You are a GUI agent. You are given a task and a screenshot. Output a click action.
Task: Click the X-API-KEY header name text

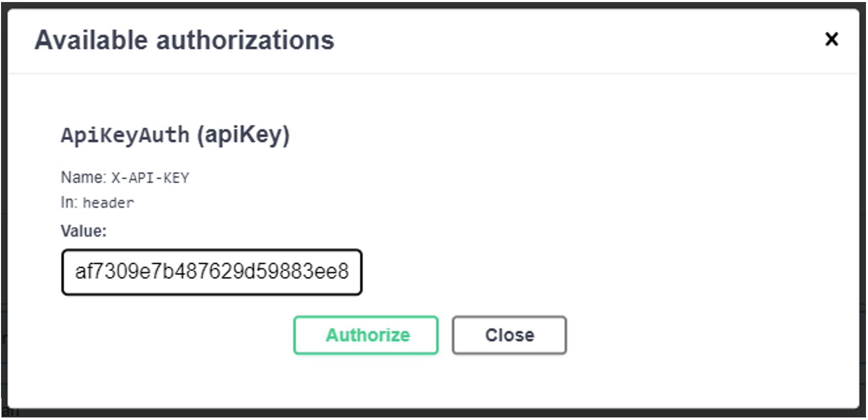coord(151,178)
